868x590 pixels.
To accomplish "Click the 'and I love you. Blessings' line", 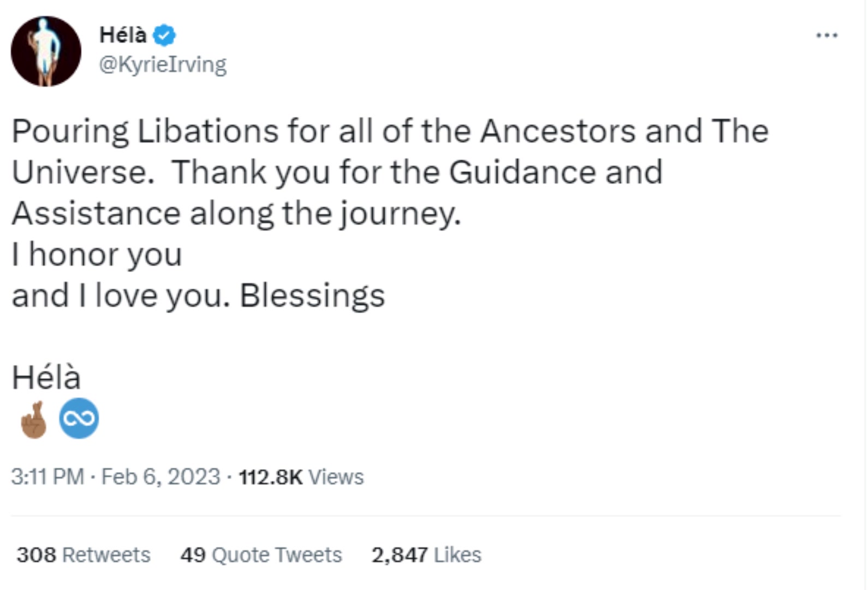I will [199, 296].
